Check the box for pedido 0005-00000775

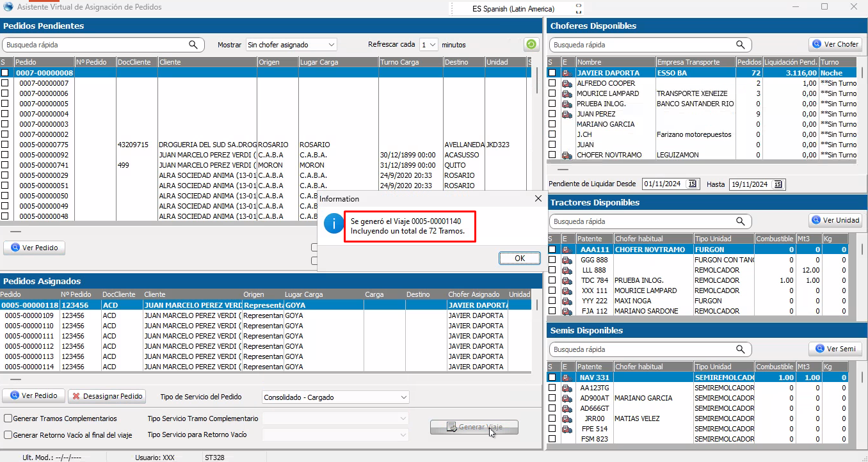[x=5, y=145]
